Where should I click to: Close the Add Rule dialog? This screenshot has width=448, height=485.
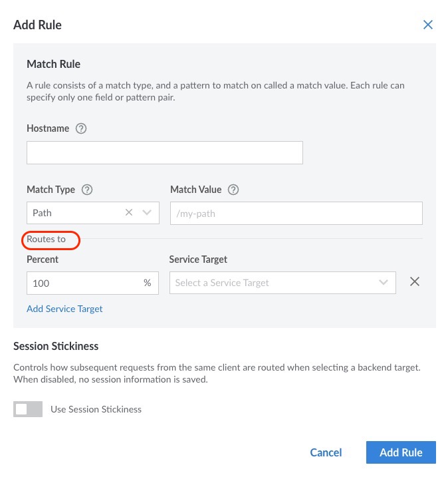click(428, 25)
